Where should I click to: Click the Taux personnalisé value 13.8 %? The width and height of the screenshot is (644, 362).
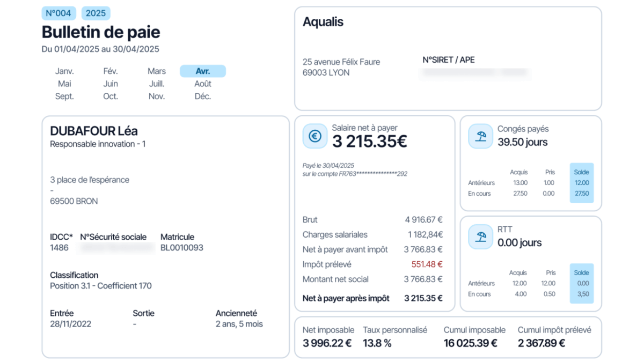(377, 343)
